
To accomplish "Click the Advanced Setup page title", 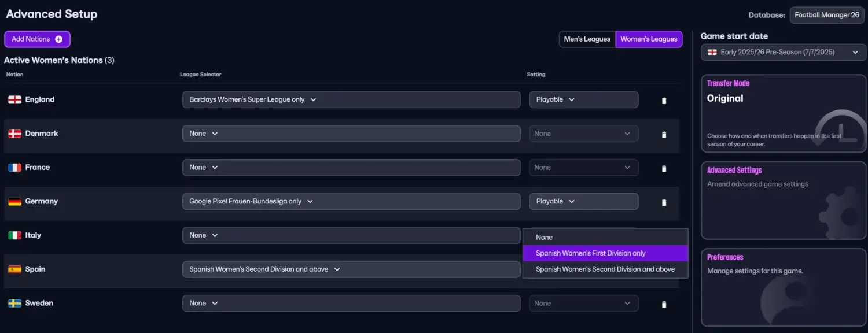I will (52, 14).
